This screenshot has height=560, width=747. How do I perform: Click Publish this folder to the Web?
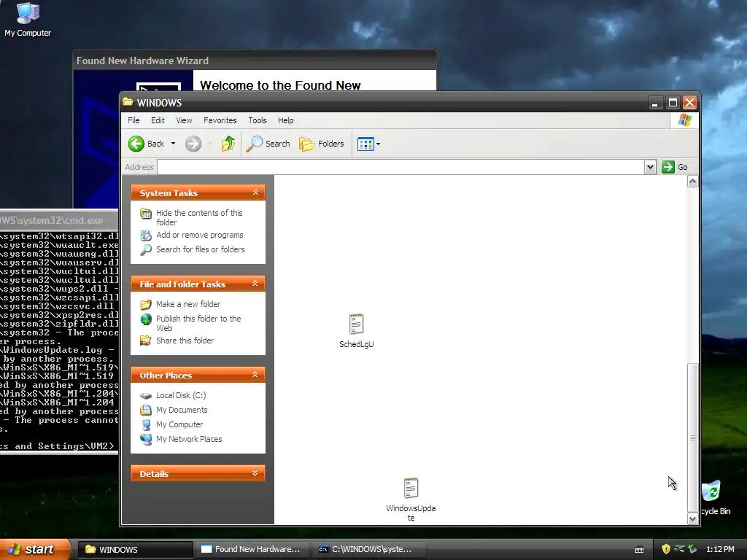pos(198,323)
